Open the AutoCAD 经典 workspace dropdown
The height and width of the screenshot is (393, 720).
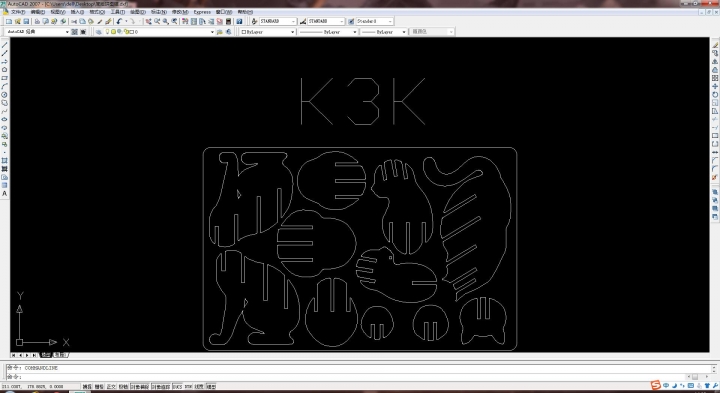(38, 32)
